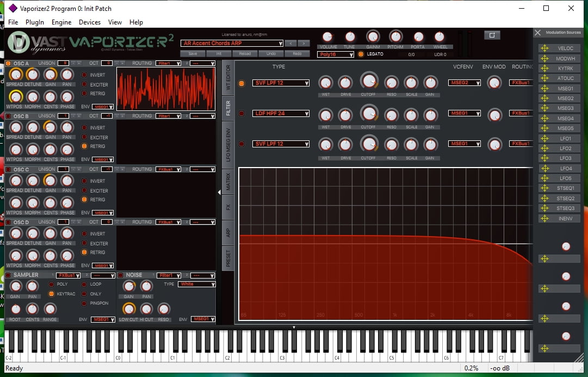
Task: Disable RETRIG on OSC B
Action: click(84, 146)
